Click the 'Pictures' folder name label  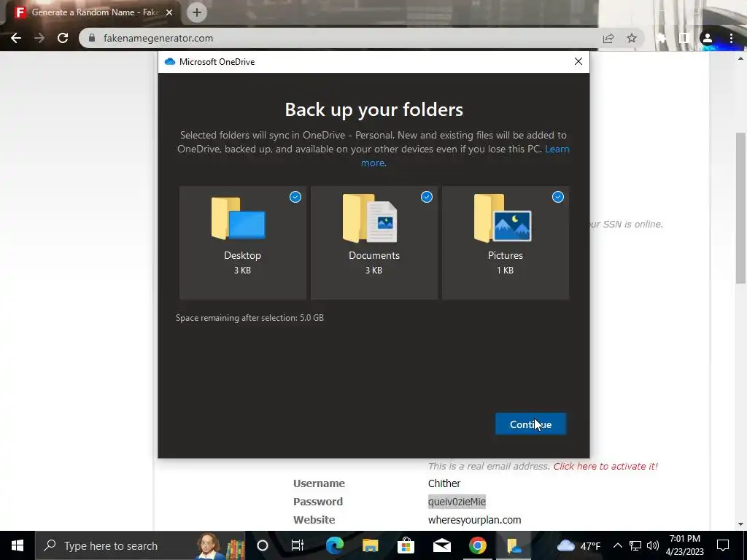(506, 255)
